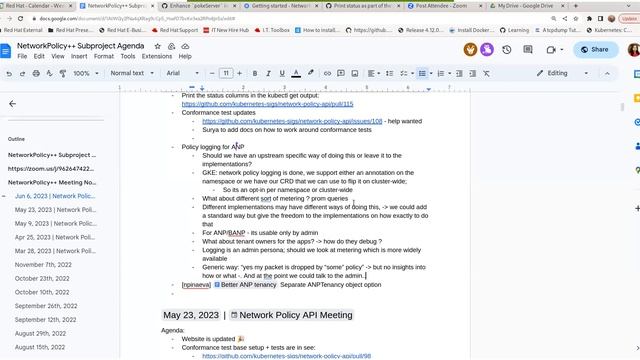Open the Edit menu
Viewport: 640px width, 360px height.
39,56
